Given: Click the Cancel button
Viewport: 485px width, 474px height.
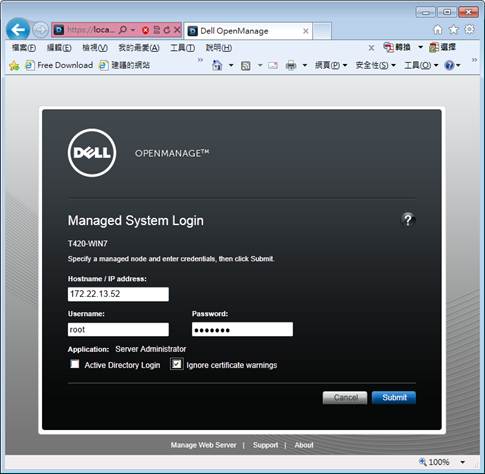Looking at the screenshot, I should click(345, 398).
